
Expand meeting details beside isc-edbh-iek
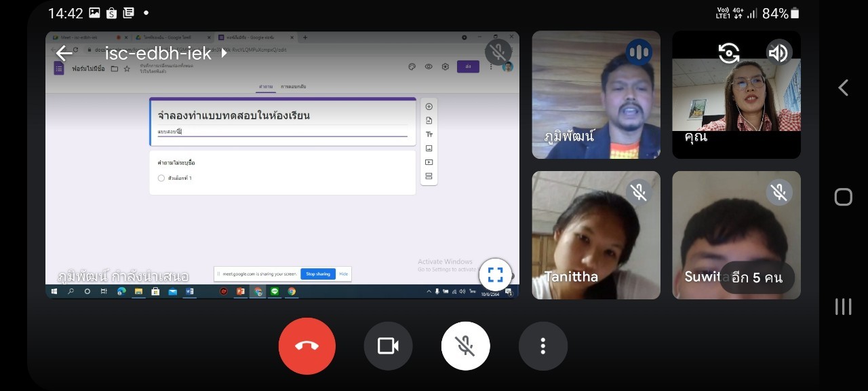(x=224, y=53)
